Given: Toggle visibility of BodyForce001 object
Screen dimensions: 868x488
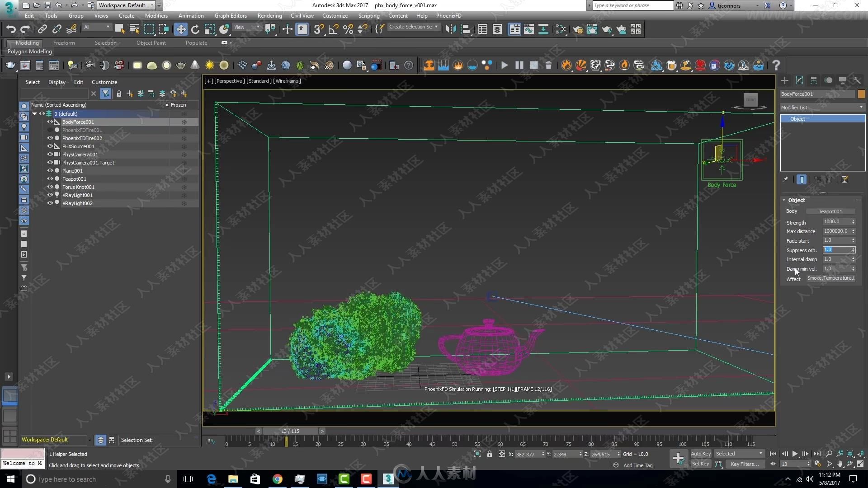Looking at the screenshot, I should coord(50,122).
